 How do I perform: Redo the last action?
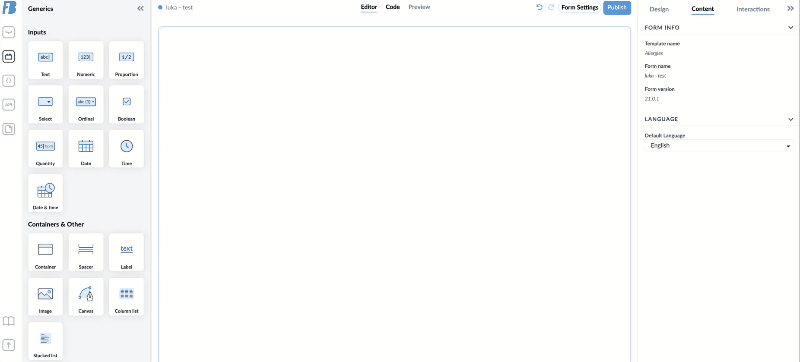[x=551, y=8]
